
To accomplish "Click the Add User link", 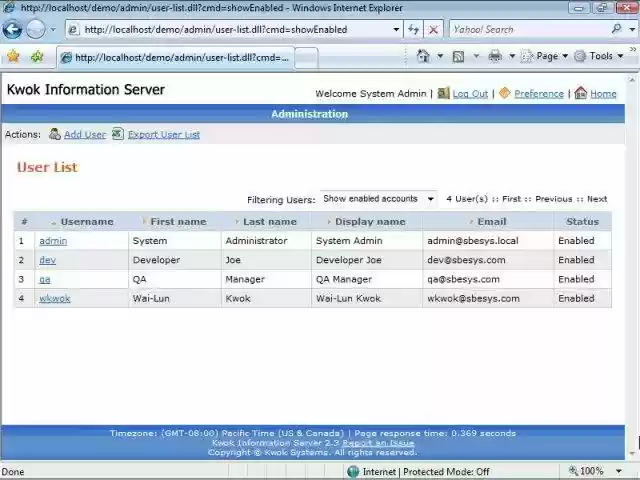I will pyautogui.click(x=85, y=135).
